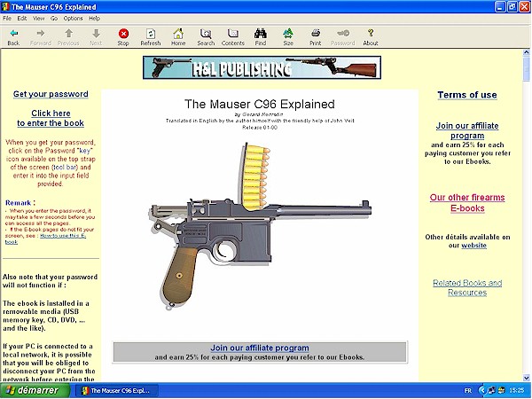This screenshot has width=532, height=399.
Task: Click the scrollbar up arrow
Action: [526, 52]
